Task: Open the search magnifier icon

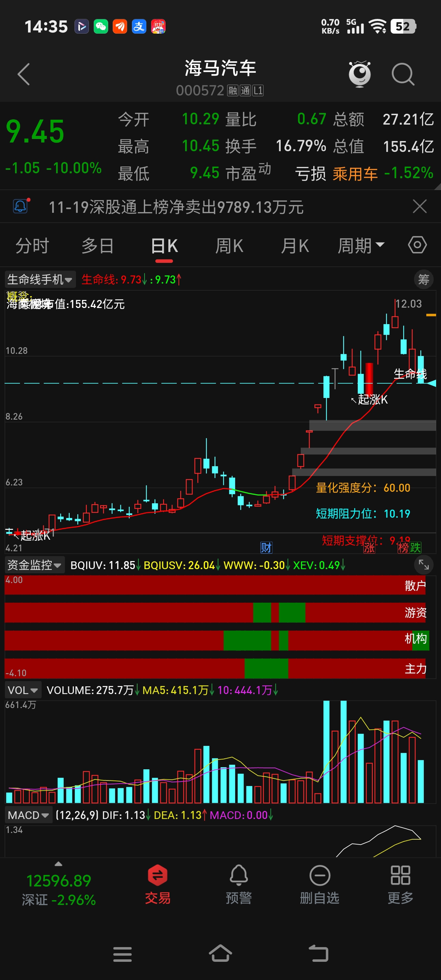Action: [x=403, y=74]
